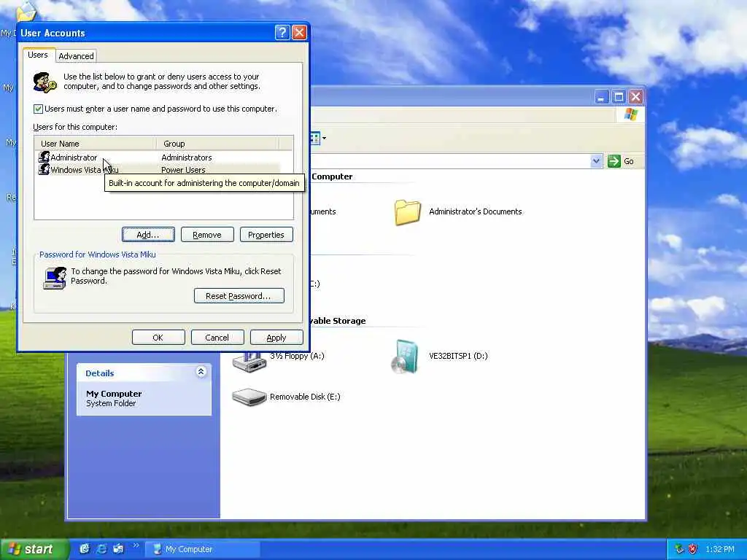Screen dimensions: 747x560
Task: Select the Windows Vista Miku user icon
Action: tap(44, 169)
